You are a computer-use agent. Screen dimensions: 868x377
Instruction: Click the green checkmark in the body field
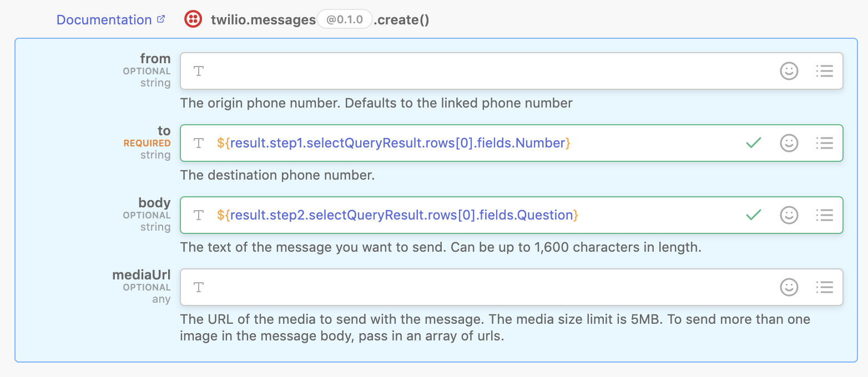753,215
